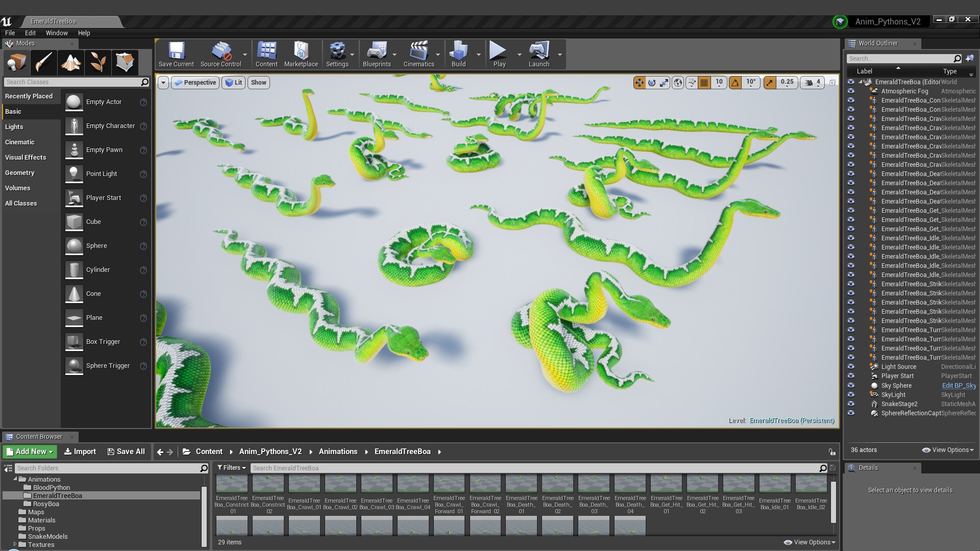Click the Launch toolbar icon
Viewport: 980px width, 551px height.
click(539, 54)
